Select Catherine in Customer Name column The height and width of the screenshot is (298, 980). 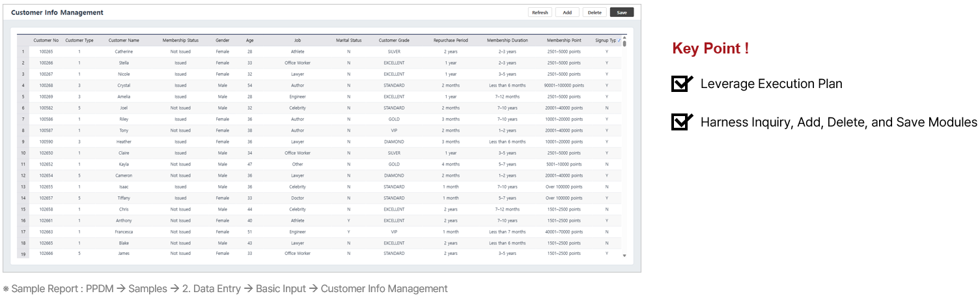coord(124,52)
